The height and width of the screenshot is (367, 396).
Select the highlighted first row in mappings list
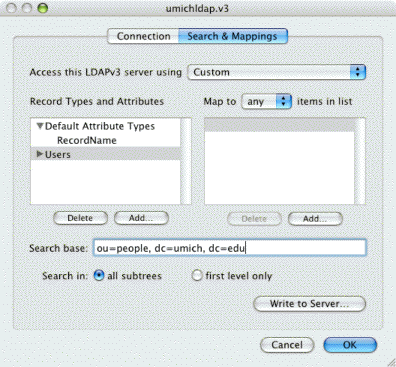tap(279, 125)
